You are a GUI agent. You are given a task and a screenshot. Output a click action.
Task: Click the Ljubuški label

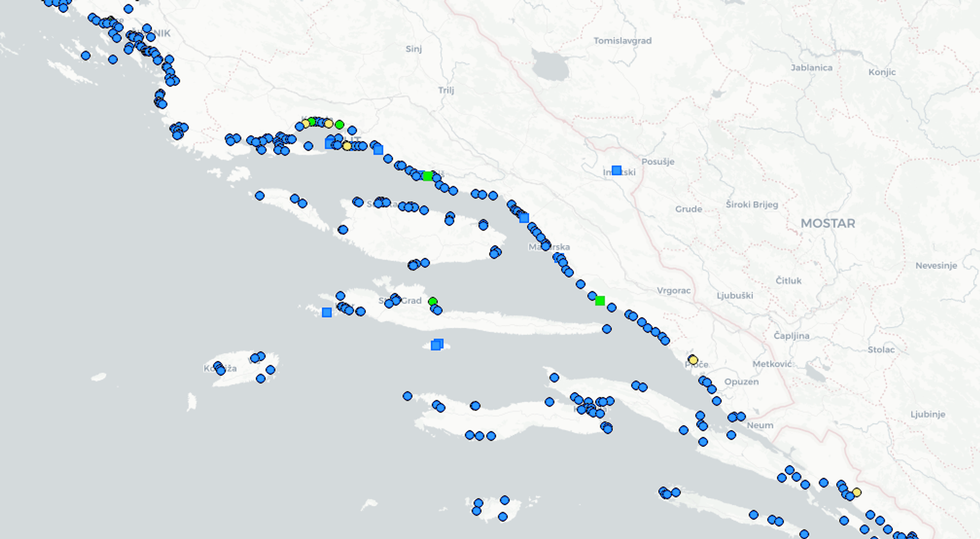735,296
